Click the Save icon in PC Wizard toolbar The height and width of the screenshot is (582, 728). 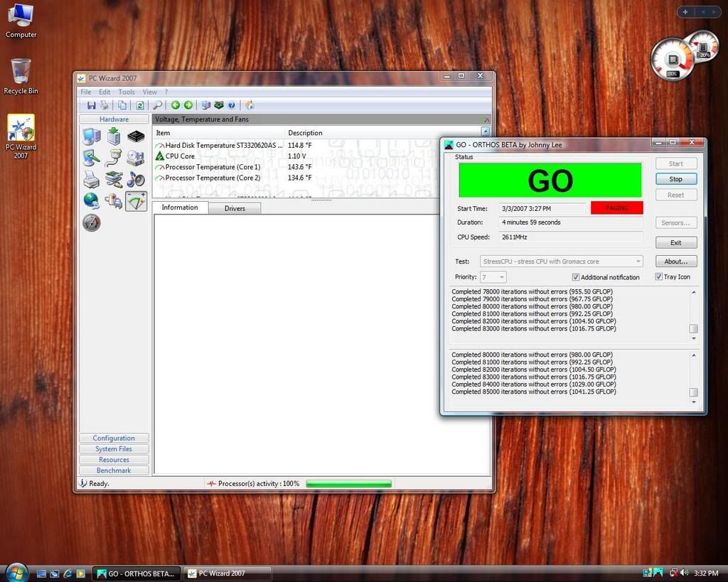click(91, 105)
